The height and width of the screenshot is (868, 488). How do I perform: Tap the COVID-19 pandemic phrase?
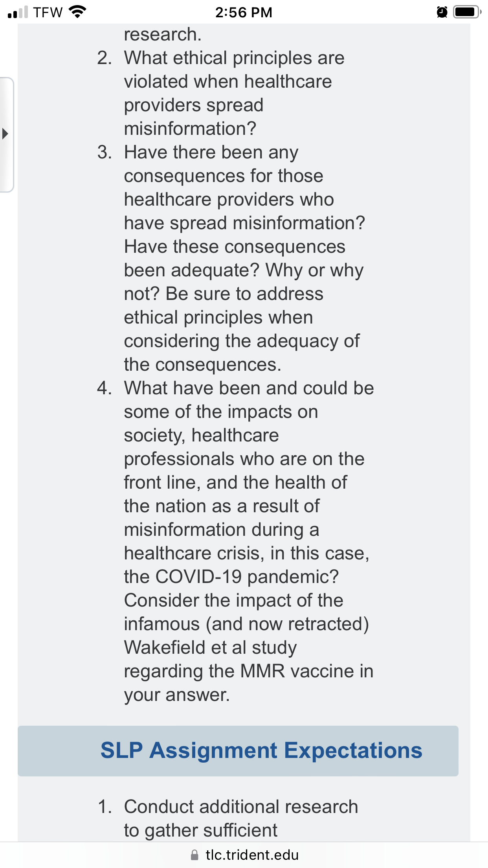coord(231,577)
